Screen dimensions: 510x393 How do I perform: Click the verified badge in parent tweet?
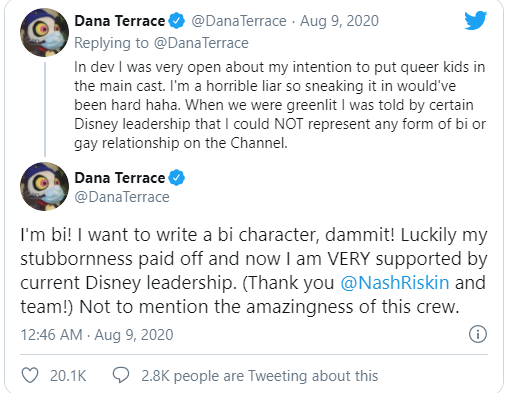click(x=176, y=21)
